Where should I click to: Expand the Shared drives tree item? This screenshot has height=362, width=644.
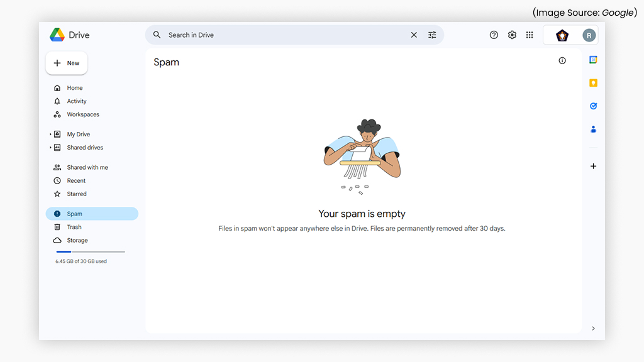pyautogui.click(x=50, y=147)
